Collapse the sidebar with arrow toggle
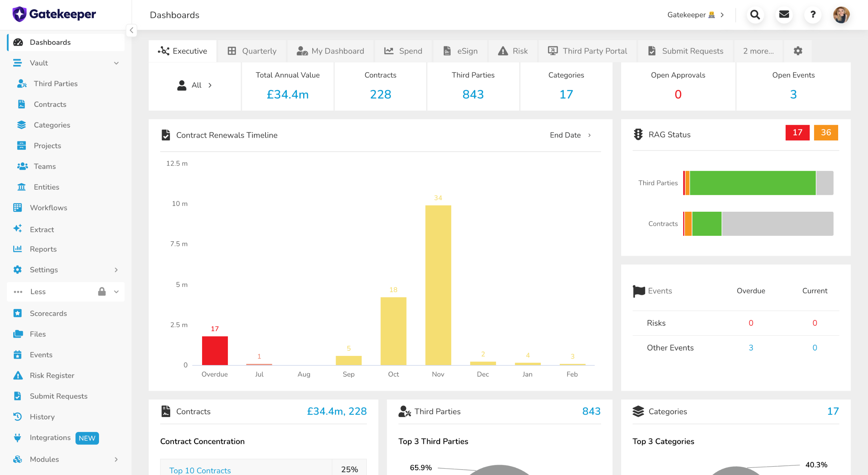The width and height of the screenshot is (868, 475). (132, 30)
